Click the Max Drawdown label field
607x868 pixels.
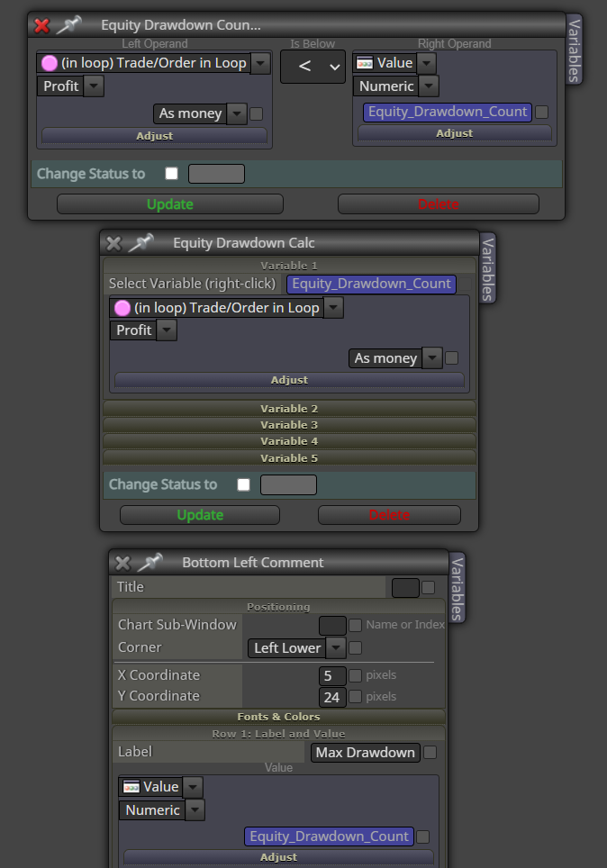[366, 753]
